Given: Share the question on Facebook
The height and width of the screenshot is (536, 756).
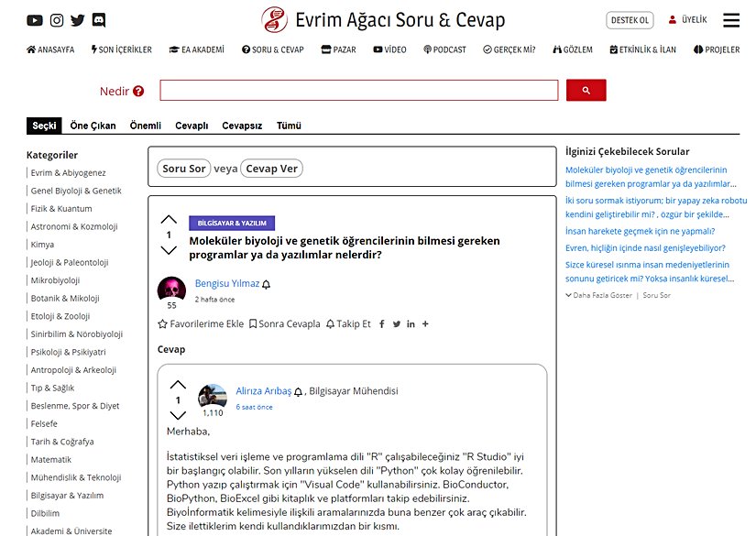Looking at the screenshot, I should pos(381,324).
